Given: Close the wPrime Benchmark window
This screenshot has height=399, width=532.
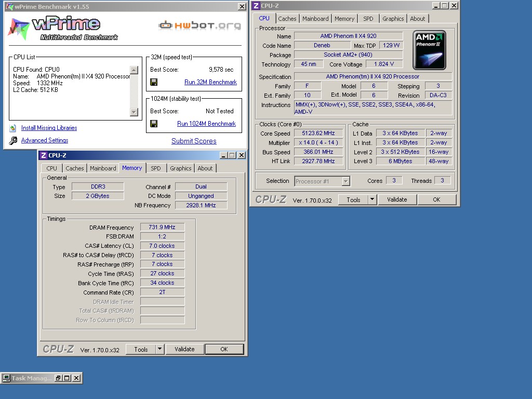Looking at the screenshot, I should tap(242, 6).
